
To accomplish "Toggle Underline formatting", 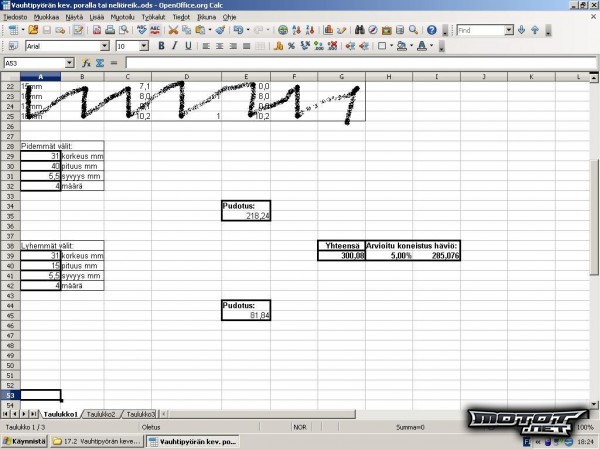I will 186,46.
